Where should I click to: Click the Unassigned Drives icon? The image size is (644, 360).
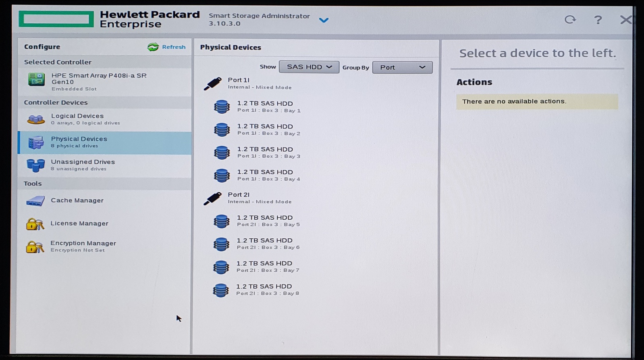pyautogui.click(x=35, y=165)
